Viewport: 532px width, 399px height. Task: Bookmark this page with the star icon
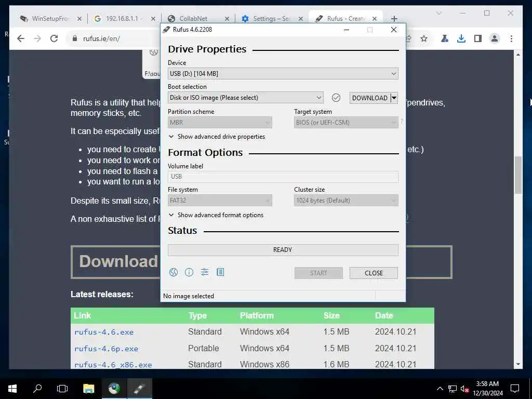(424, 38)
